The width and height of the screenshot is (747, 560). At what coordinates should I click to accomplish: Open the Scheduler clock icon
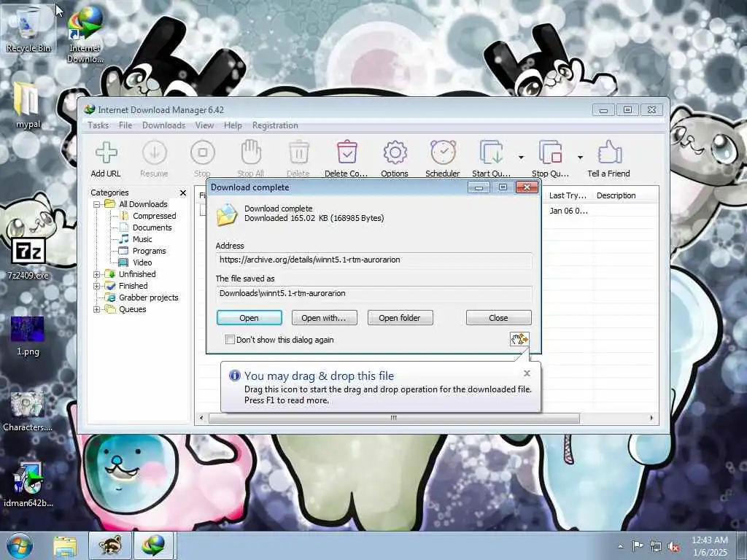(x=443, y=153)
